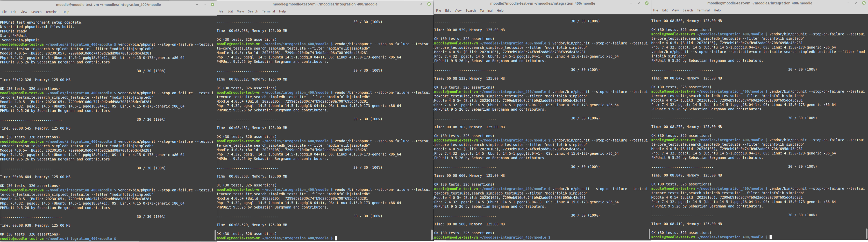This screenshot has width=868, height=242.
Task: Click scrollbar thumb of leftmost terminal
Action: pos(215,235)
